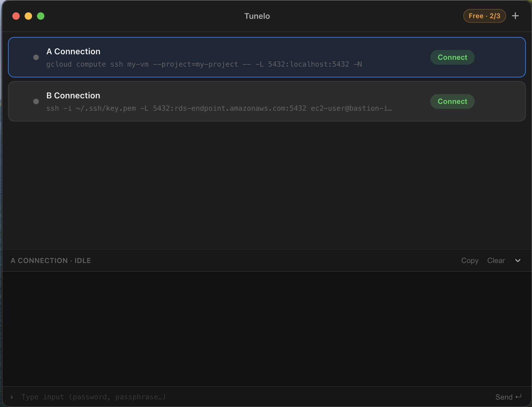Click the B Connection status dot
Screen dimensions: 532x407
click(36, 101)
